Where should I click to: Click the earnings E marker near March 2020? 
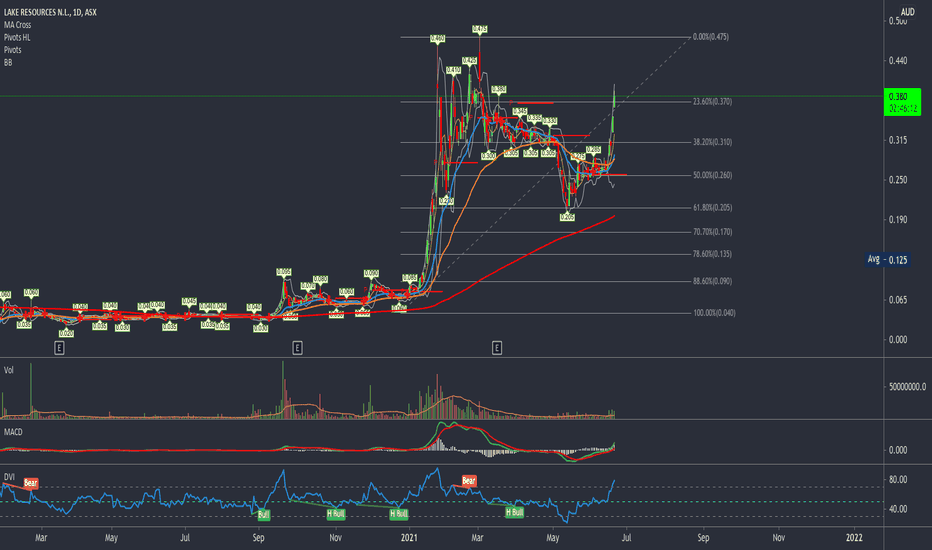(x=59, y=348)
